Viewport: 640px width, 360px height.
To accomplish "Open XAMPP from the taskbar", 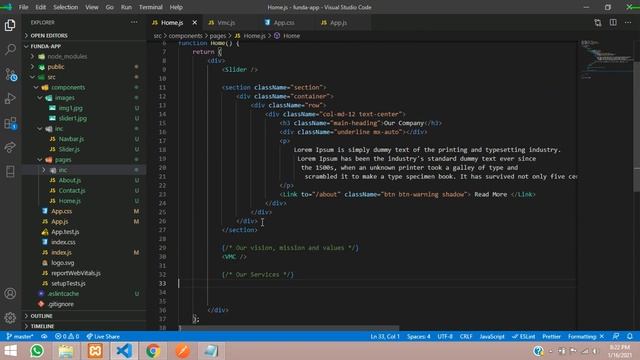I will [x=95, y=351].
